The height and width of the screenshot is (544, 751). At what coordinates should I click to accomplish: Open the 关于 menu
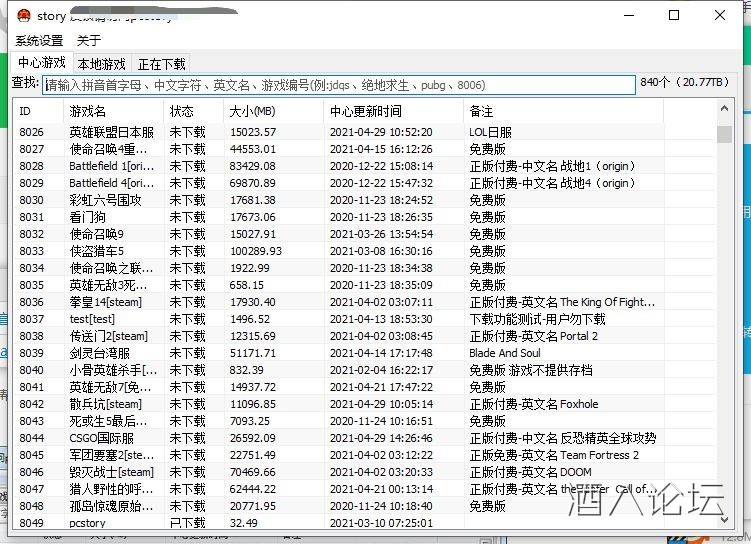(89, 41)
